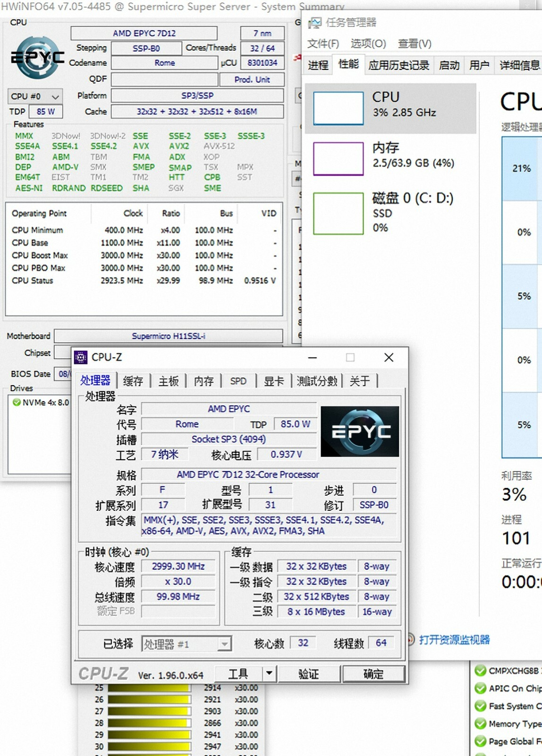Click the Prod. Unit field in HWiNFO64
The width and height of the screenshot is (542, 756).
(252, 79)
